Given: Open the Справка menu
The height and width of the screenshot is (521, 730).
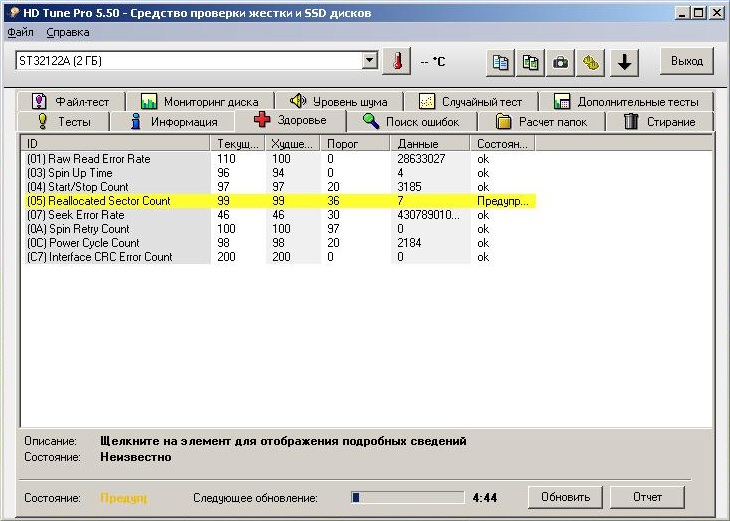Looking at the screenshot, I should coord(68,33).
